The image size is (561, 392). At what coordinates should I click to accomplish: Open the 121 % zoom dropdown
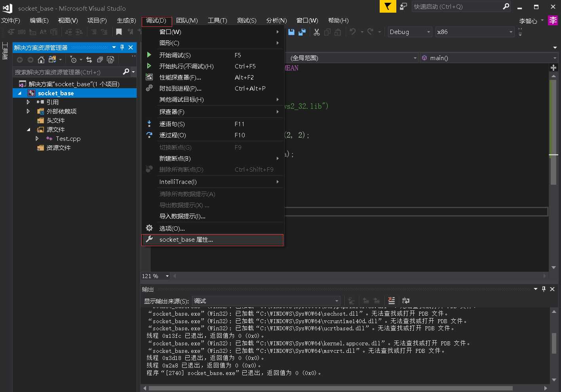pos(167,276)
